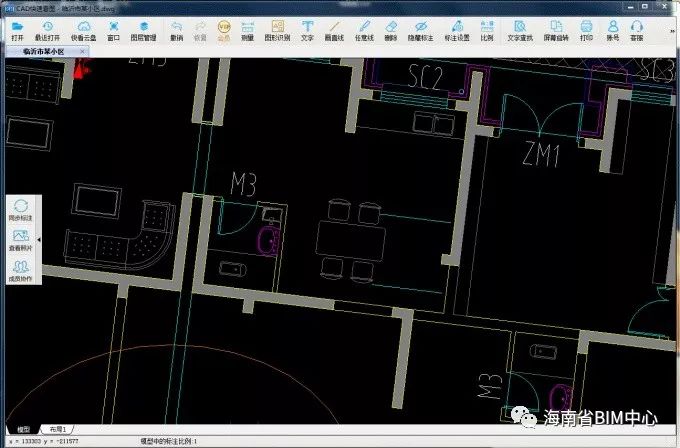Show recently opened files (最近打开)
The image size is (680, 448).
coord(47,30)
